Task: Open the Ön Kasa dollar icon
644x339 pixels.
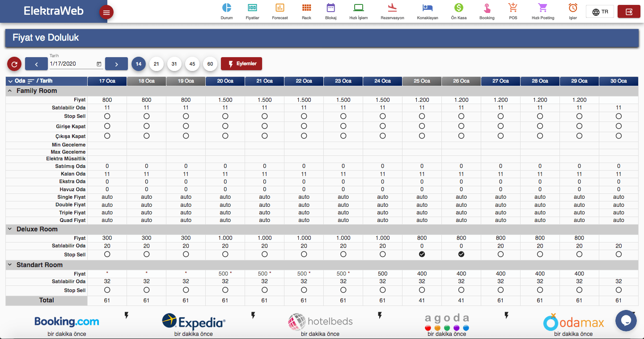Action: pos(458,8)
